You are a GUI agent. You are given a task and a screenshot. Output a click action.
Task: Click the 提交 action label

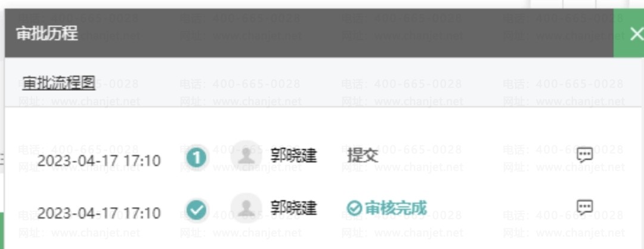363,156
